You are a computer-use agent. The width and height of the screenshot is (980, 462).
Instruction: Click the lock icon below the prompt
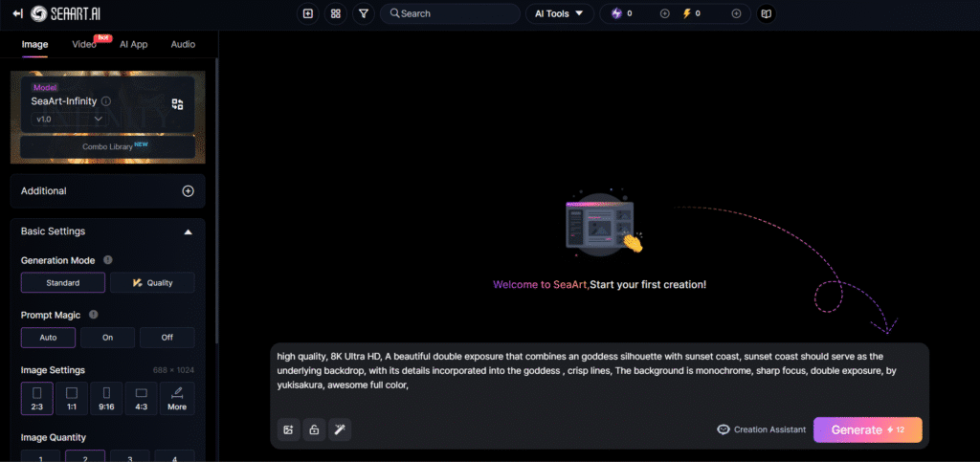(313, 429)
